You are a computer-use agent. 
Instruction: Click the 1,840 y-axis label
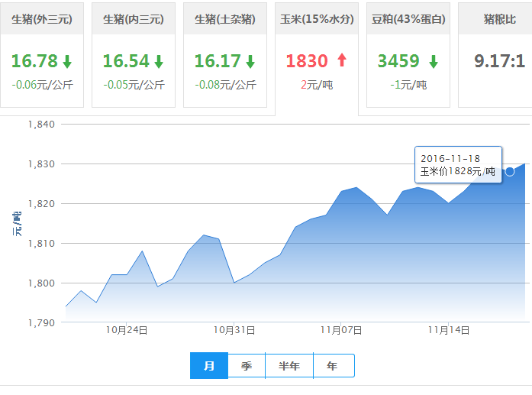[x=41, y=125]
